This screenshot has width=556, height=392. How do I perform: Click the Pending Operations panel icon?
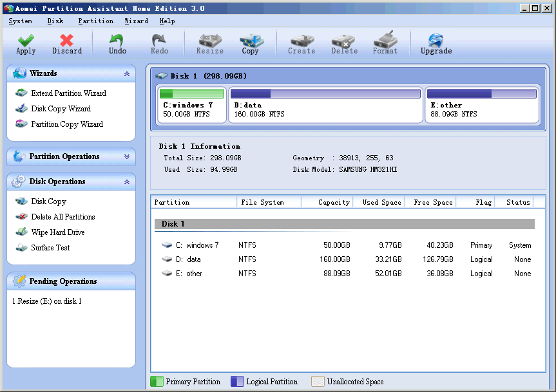[19, 281]
